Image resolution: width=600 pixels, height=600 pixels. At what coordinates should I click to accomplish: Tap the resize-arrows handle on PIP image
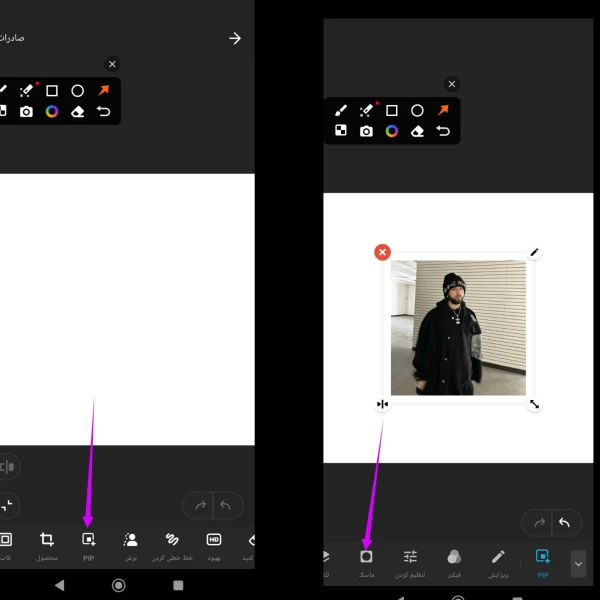[534, 404]
